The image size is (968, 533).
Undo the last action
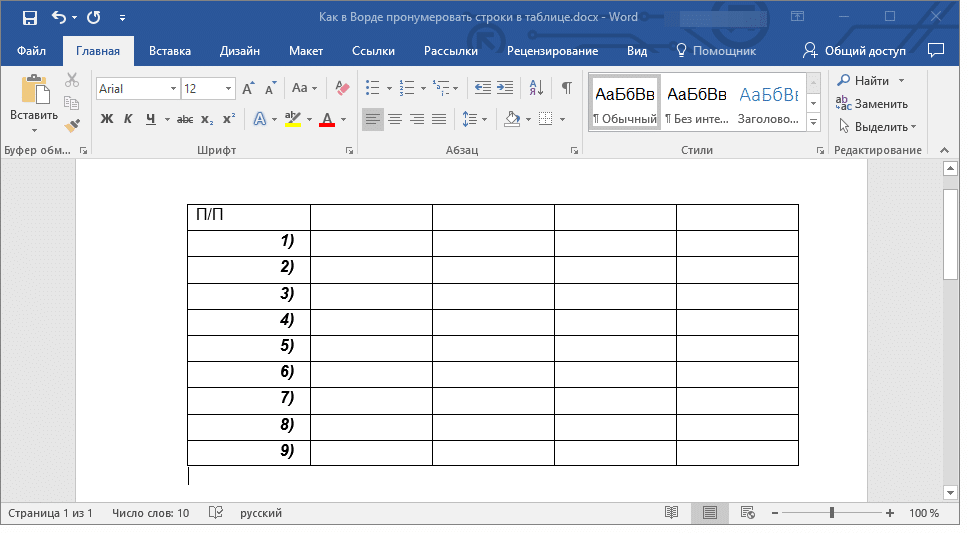click(x=59, y=17)
